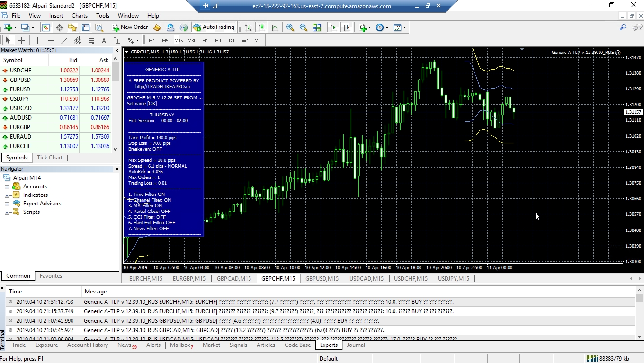
Task: Toggle the Market Watch toolbar icon
Action: pyautogui.click(x=46, y=27)
